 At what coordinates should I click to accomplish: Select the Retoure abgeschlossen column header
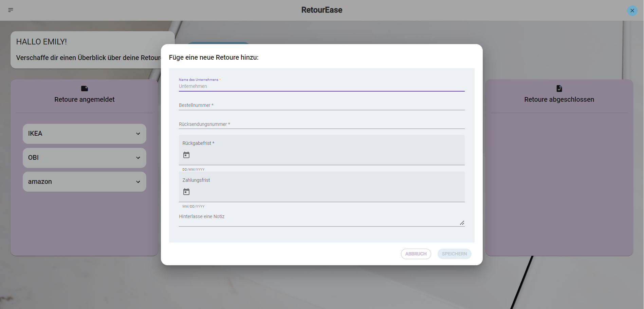point(559,99)
